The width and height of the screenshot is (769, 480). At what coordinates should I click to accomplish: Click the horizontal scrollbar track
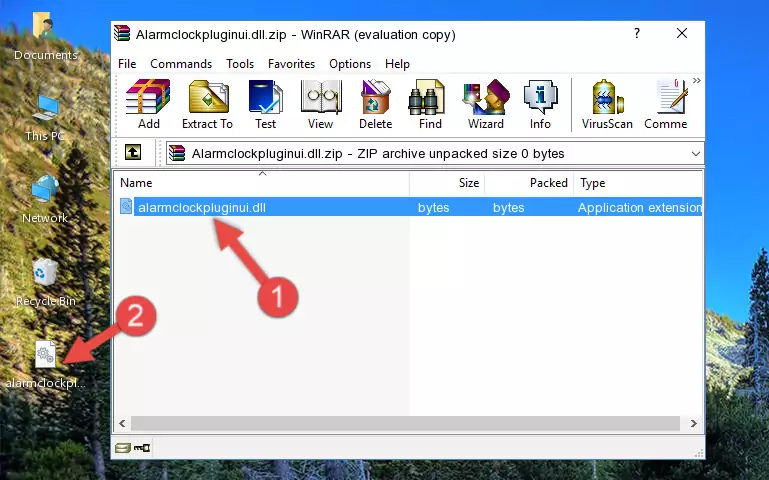405,423
